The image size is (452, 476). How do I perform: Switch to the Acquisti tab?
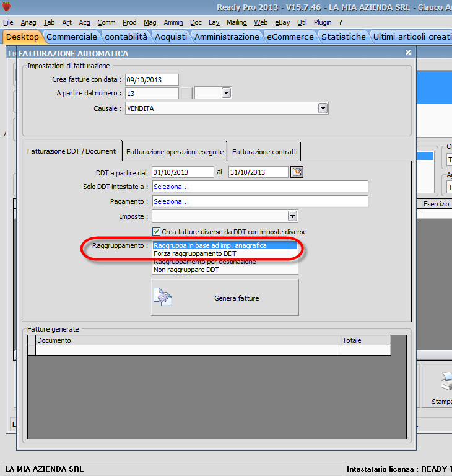171,37
